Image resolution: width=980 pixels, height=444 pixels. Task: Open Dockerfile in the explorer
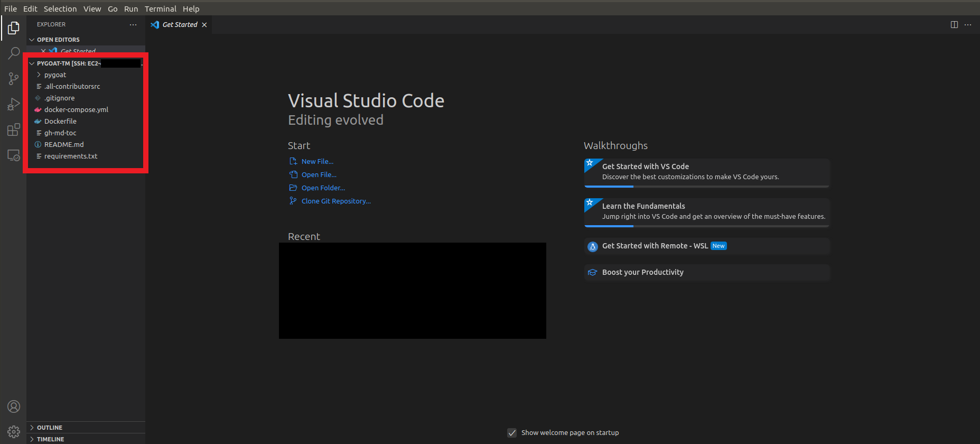coord(60,121)
